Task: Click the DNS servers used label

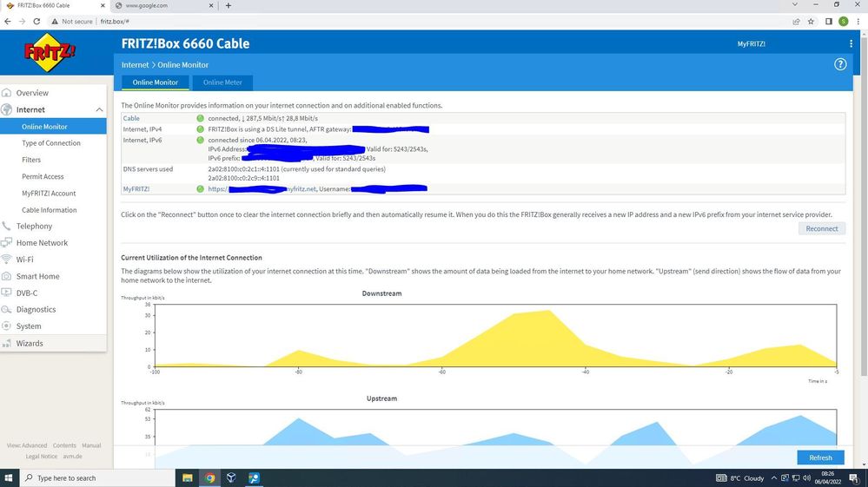Action: pos(148,169)
